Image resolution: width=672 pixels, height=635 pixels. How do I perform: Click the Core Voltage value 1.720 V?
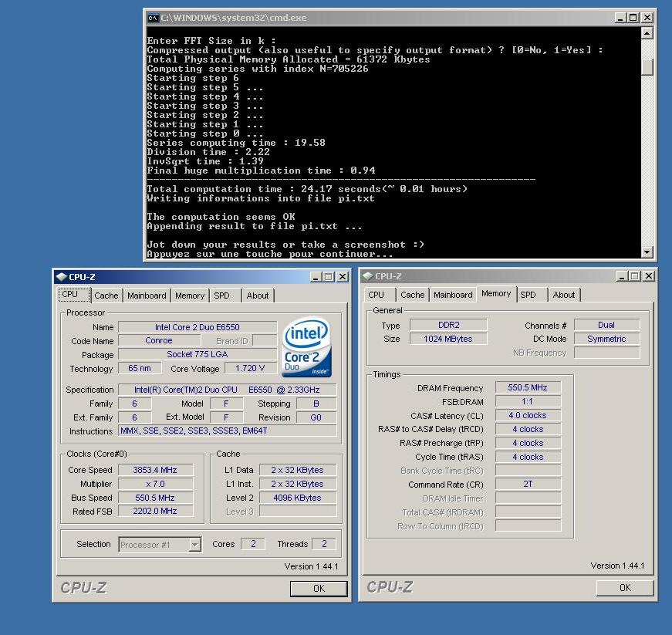tap(250, 368)
